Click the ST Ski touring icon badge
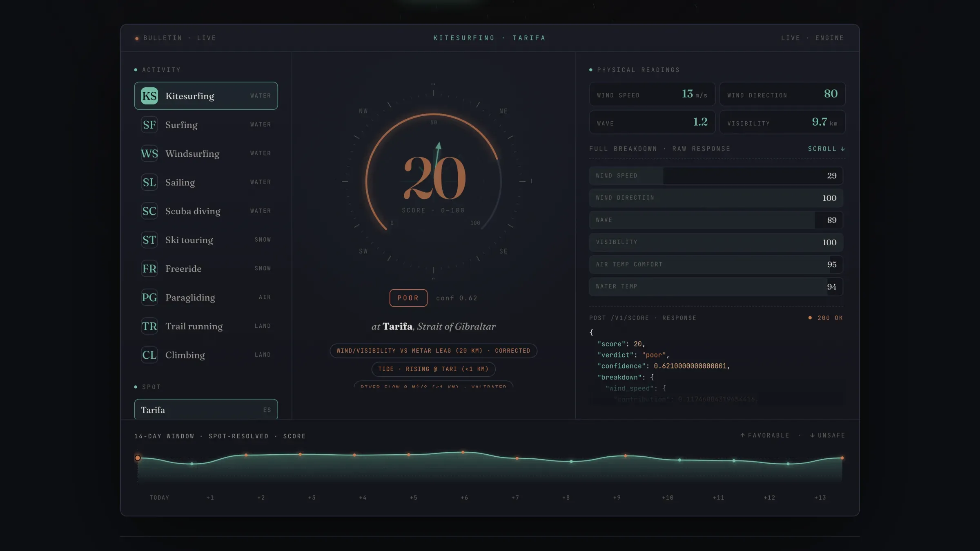The height and width of the screenshot is (551, 980). tap(149, 240)
